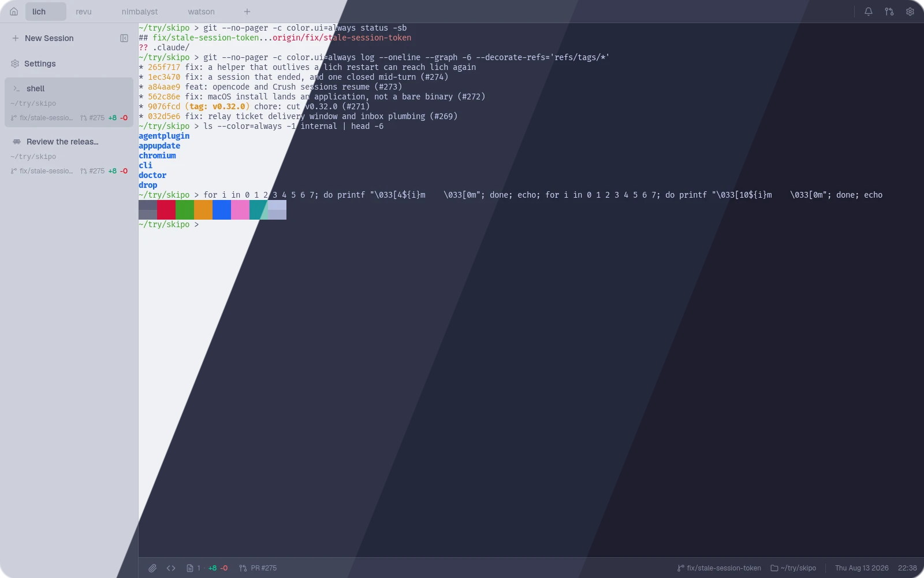Click commit hash 265f717
Image resolution: width=924 pixels, height=578 pixels.
click(164, 67)
